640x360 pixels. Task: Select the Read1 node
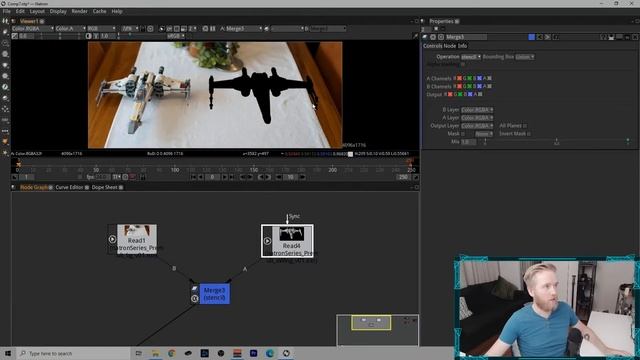[x=137, y=239]
